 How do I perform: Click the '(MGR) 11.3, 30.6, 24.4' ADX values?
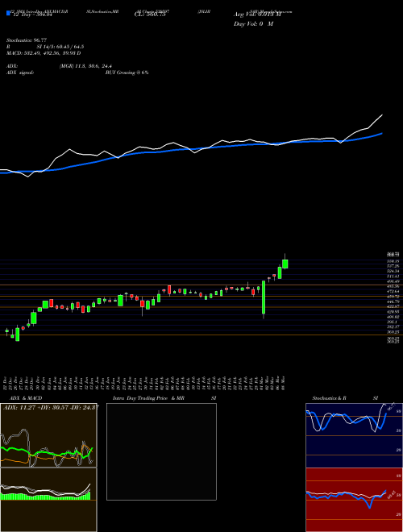(x=85, y=66)
